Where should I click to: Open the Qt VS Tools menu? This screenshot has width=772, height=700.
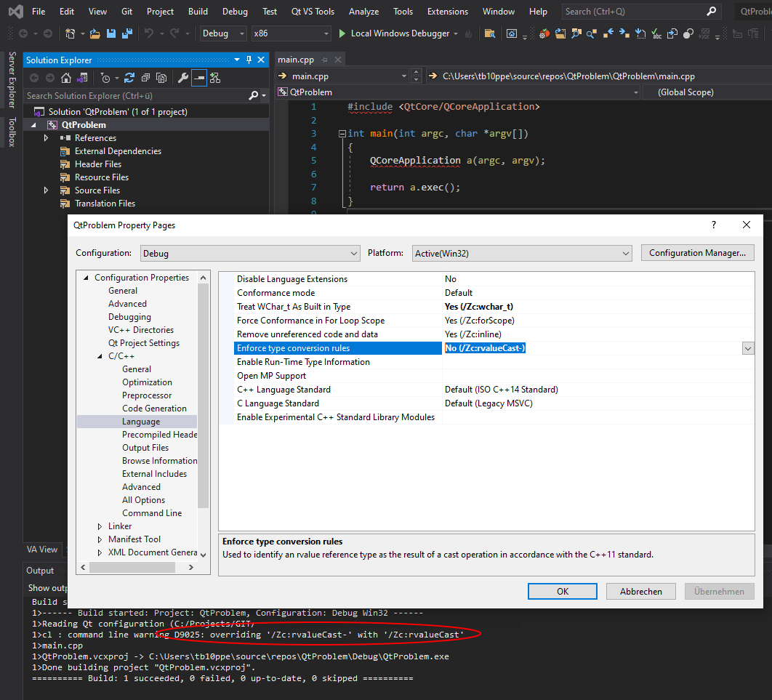313,12
